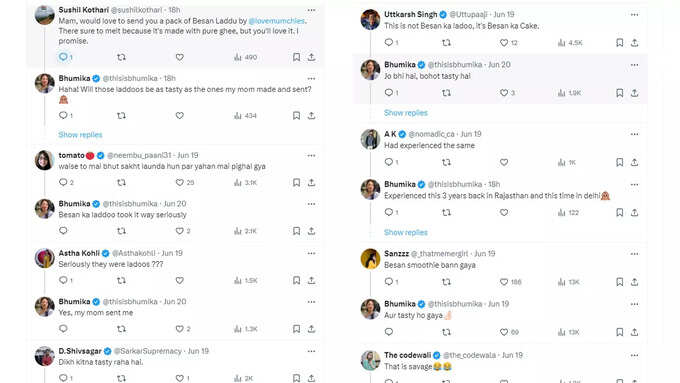Reply to Astha Kohli's ladoos question

63,280
